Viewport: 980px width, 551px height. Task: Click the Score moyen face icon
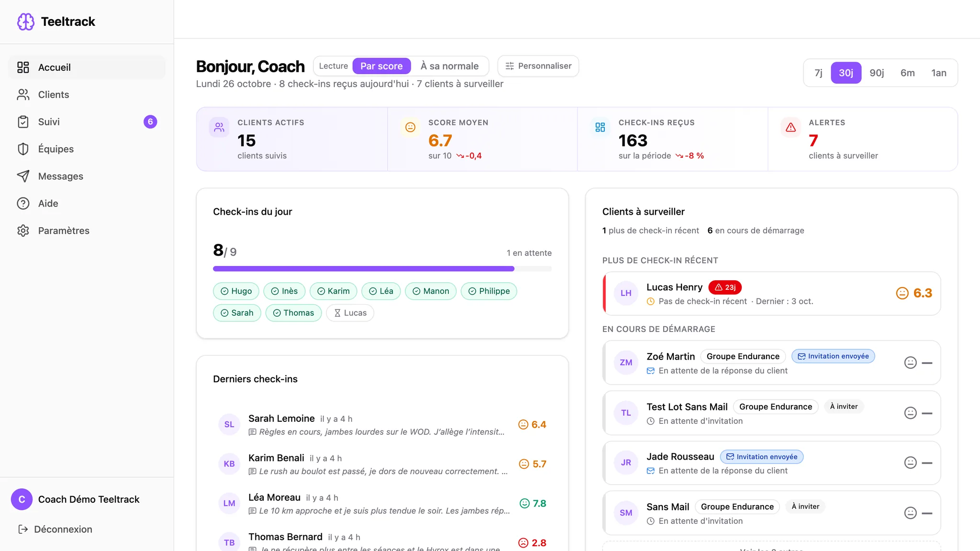pos(410,127)
